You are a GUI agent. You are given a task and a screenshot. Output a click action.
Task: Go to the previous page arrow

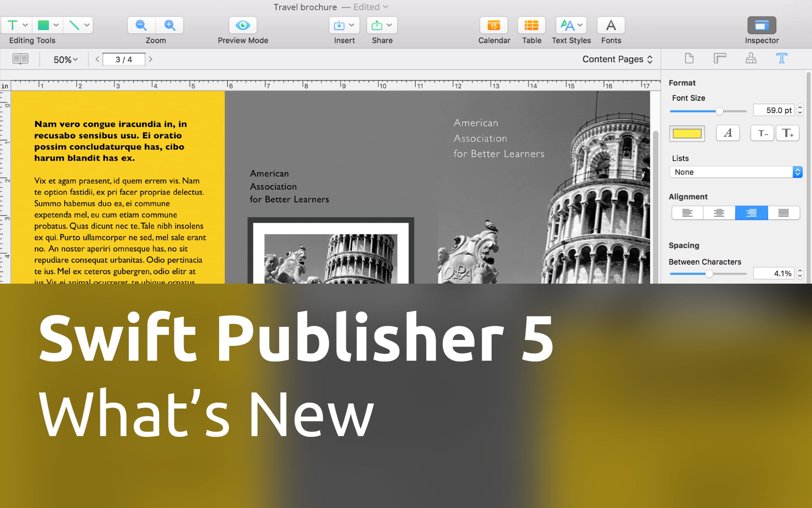coord(97,59)
